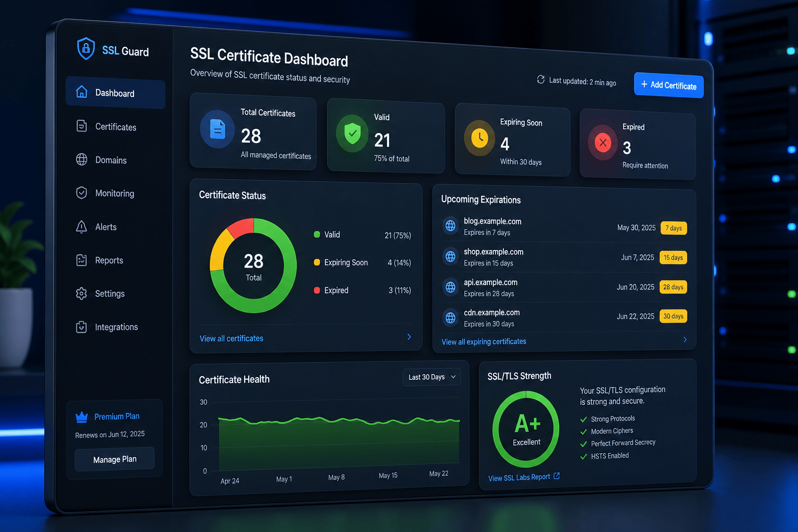Go to the Domains globe icon
The image size is (798, 532).
82,159
